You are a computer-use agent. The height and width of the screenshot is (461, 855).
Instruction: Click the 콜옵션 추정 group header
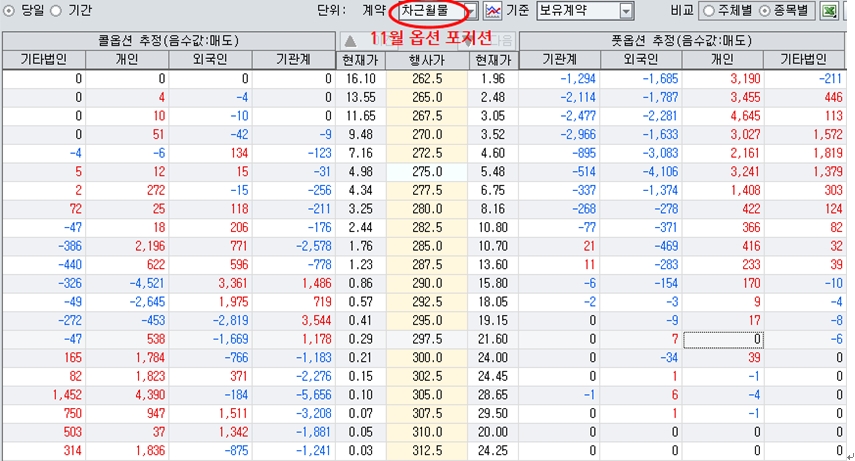point(166,40)
